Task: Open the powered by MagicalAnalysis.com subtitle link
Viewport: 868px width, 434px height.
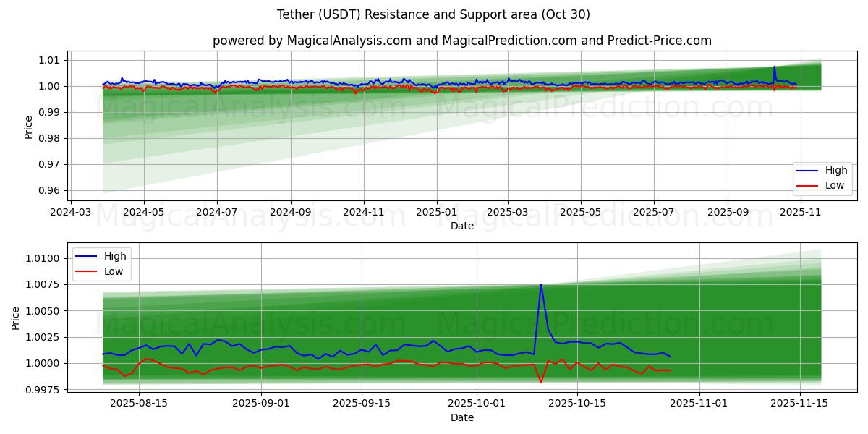Action: point(461,41)
